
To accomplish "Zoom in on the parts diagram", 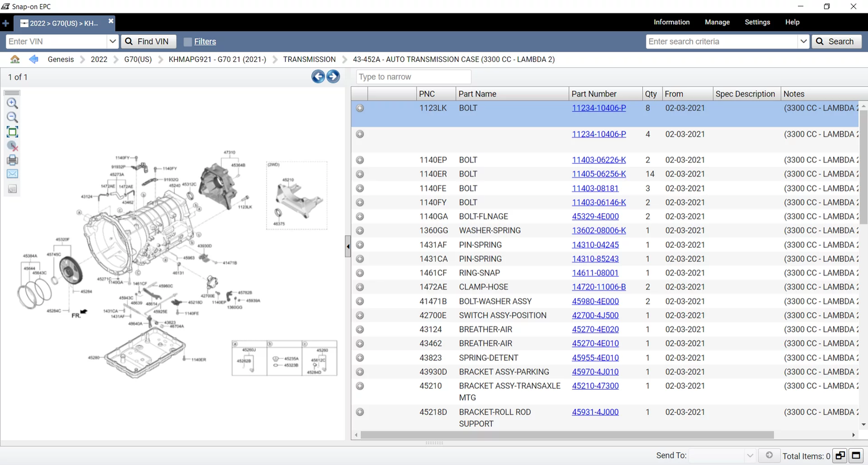I will pos(12,104).
